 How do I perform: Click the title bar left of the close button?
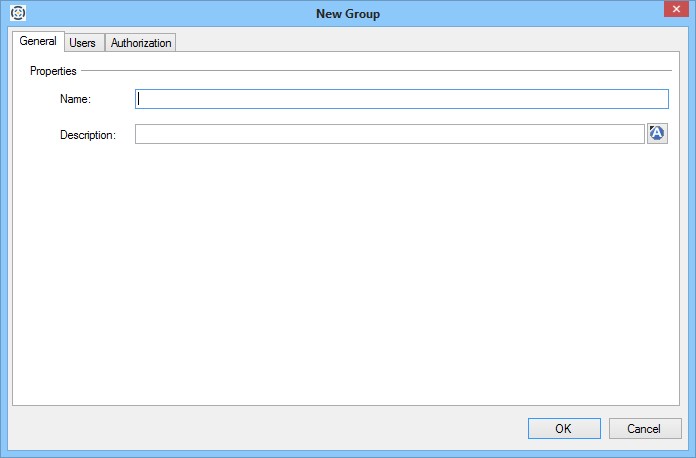tap(560, 14)
